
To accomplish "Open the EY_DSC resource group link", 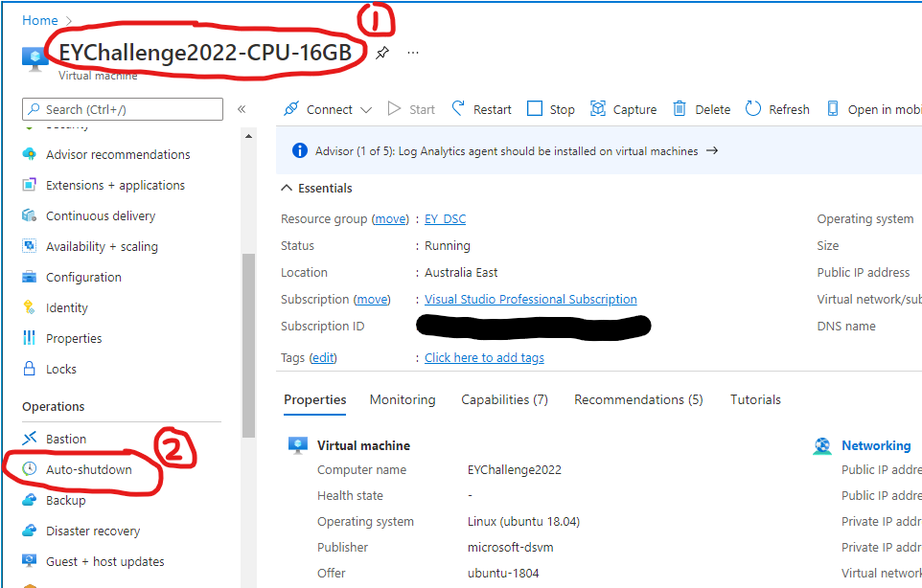I will [445, 219].
